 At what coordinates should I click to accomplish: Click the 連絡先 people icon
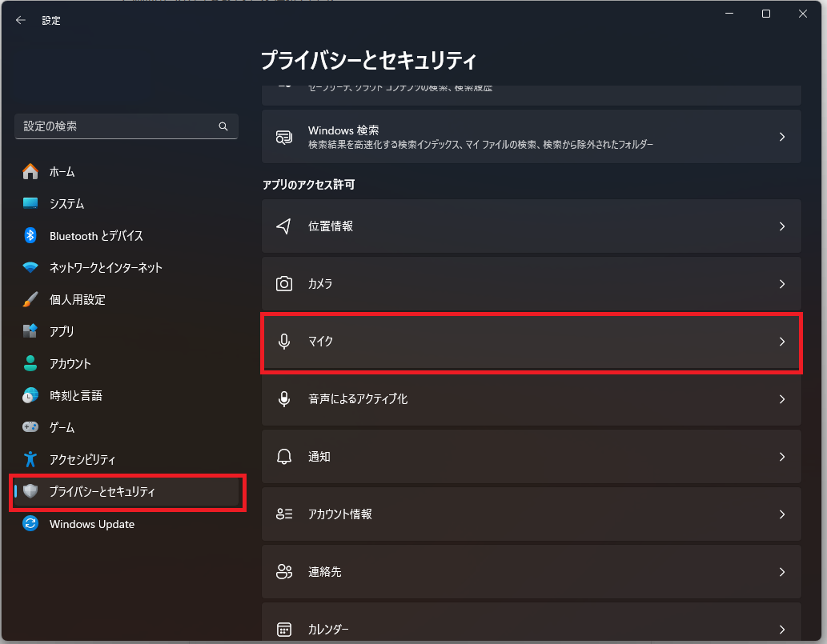click(283, 572)
